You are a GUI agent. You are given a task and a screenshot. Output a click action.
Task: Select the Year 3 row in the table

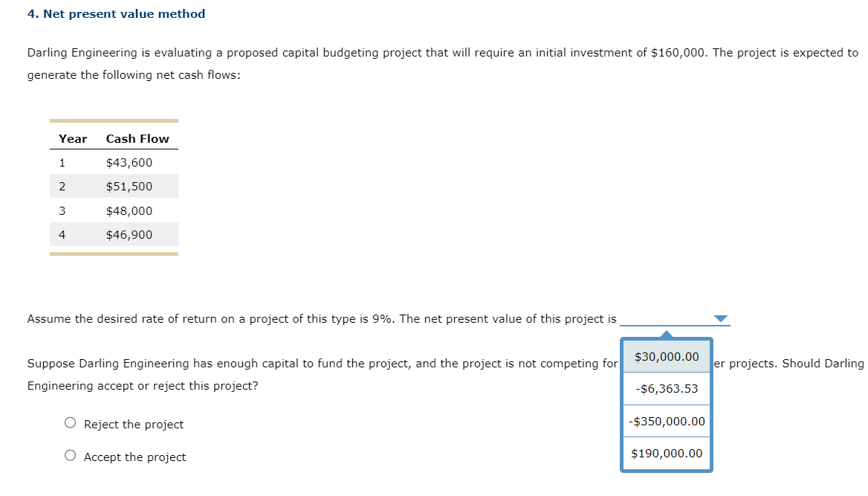pos(111,210)
